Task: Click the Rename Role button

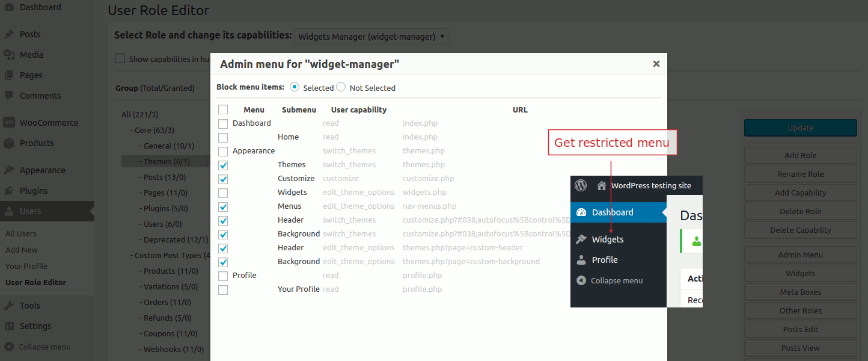Action: [x=801, y=174]
